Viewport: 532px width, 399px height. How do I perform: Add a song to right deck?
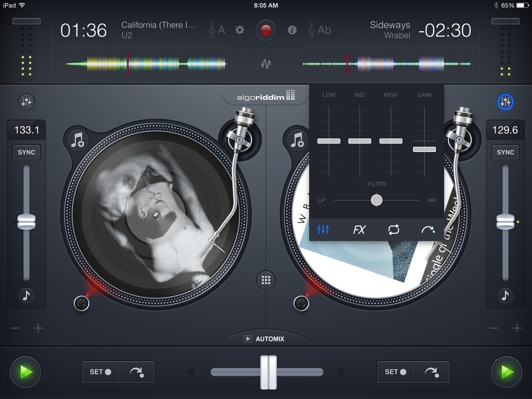[298, 140]
